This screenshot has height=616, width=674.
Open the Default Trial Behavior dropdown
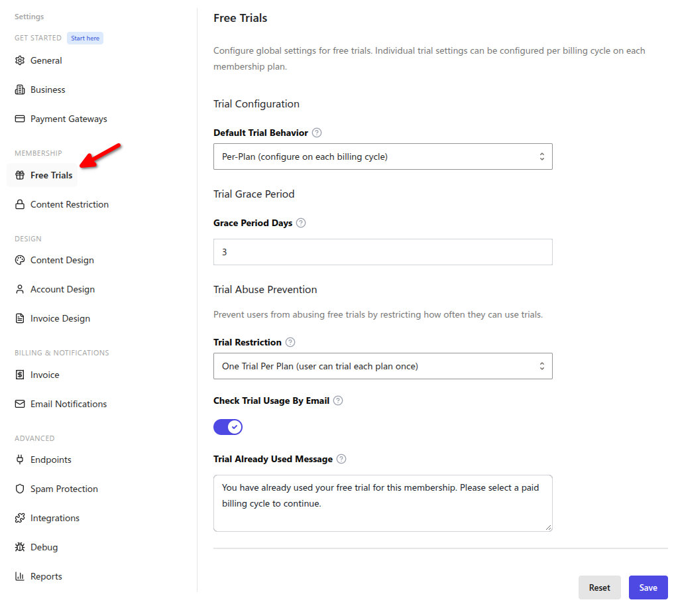pyautogui.click(x=382, y=156)
